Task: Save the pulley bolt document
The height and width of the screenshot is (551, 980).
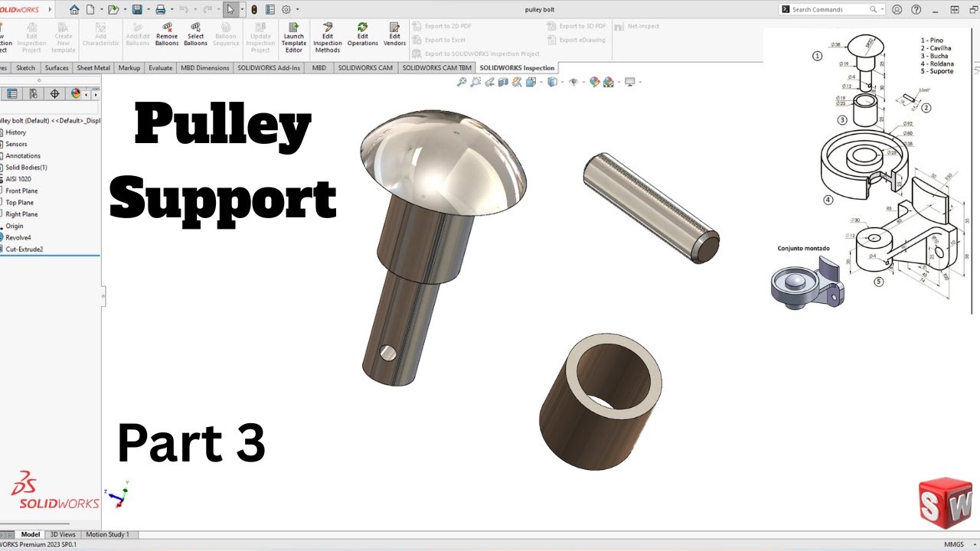Action: click(x=137, y=9)
